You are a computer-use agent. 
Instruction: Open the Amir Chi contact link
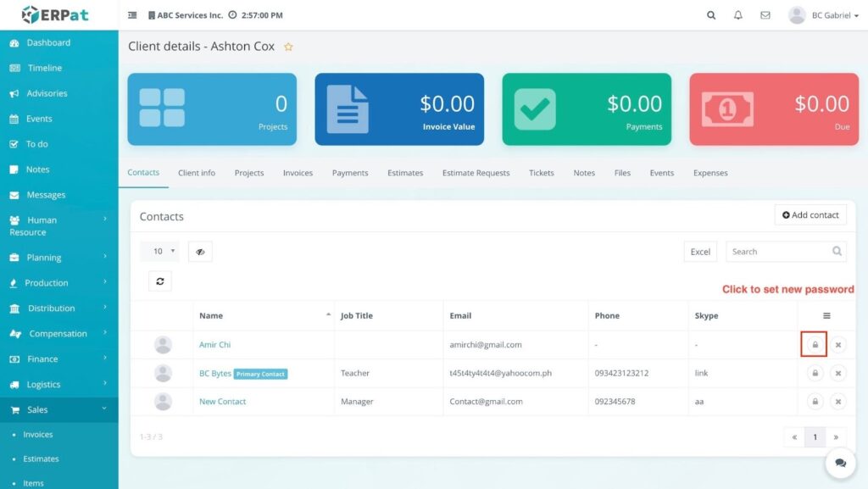pos(214,345)
